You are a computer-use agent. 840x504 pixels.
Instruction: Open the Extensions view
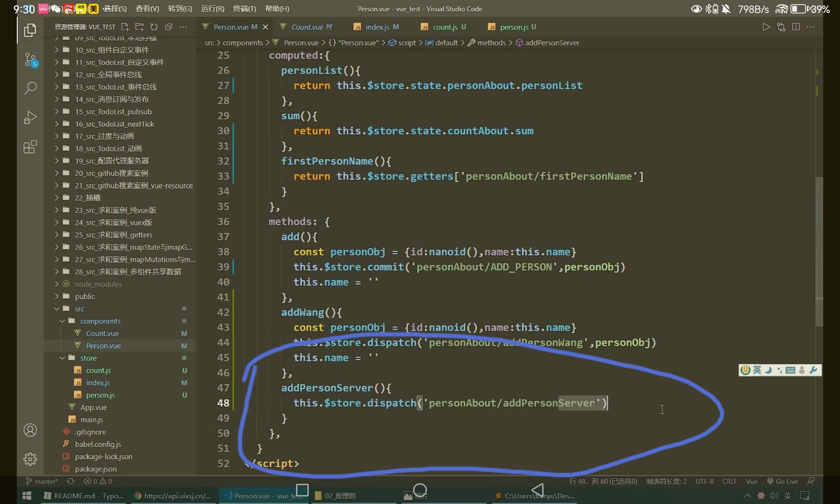pyautogui.click(x=30, y=147)
